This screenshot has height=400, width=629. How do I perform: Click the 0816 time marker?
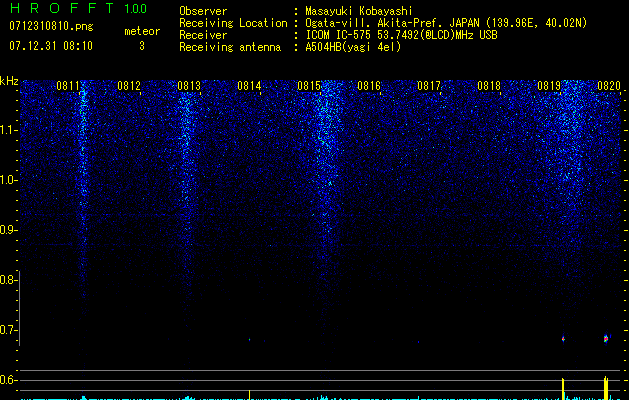[x=369, y=86]
